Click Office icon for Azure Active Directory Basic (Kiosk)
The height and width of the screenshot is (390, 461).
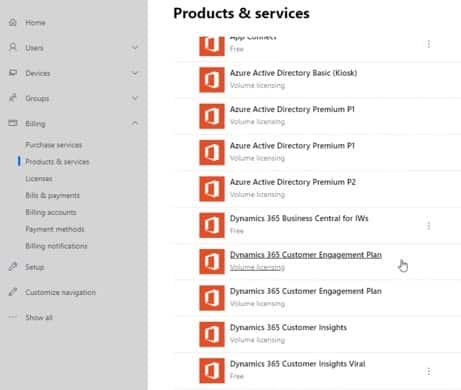click(212, 80)
